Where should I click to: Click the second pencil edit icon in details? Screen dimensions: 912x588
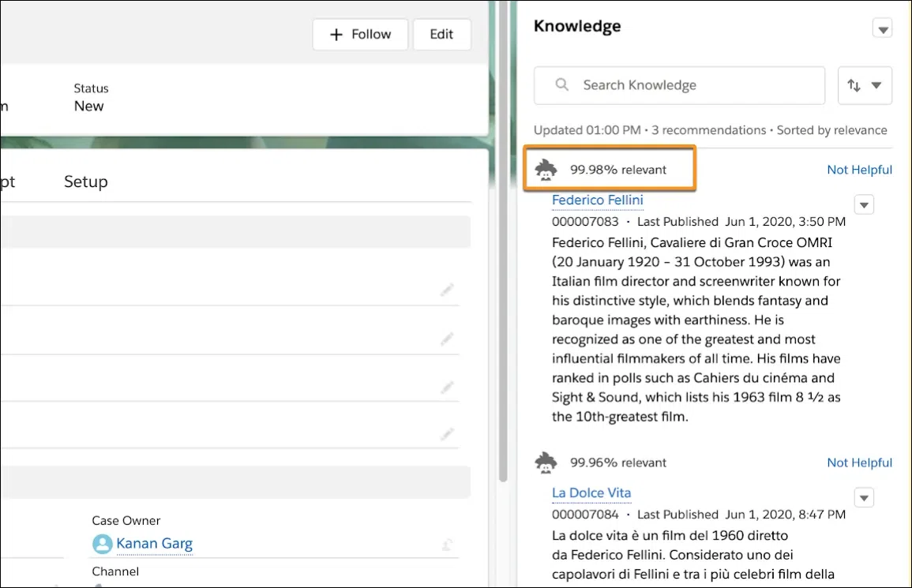point(447,339)
